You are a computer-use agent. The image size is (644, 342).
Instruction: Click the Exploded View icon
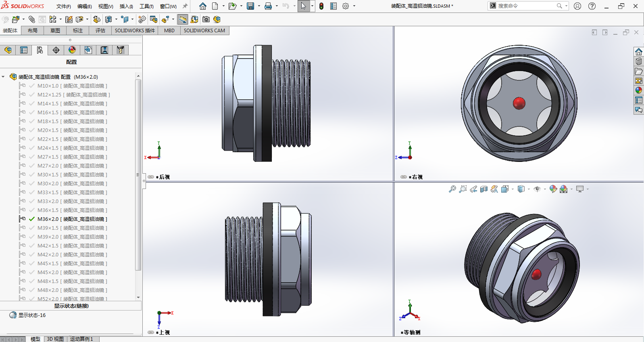tap(165, 19)
